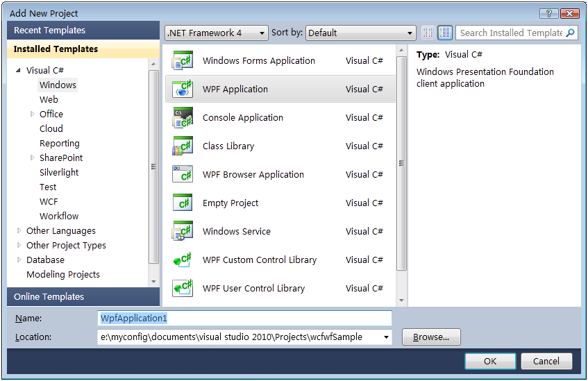Click the category tree scroll up arrow
588x381 pixels.
(153, 64)
